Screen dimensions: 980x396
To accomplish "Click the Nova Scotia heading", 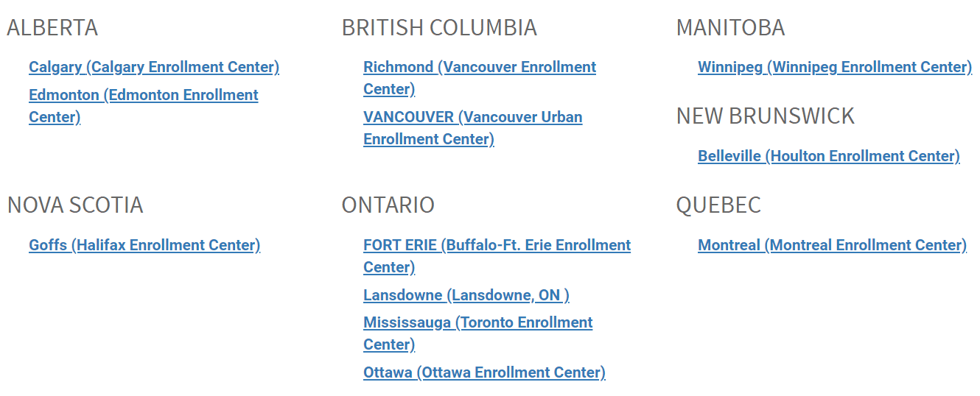I will point(75,205).
